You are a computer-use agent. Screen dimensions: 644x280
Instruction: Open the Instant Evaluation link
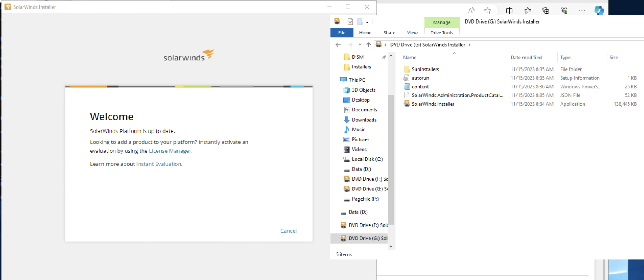[x=159, y=164]
